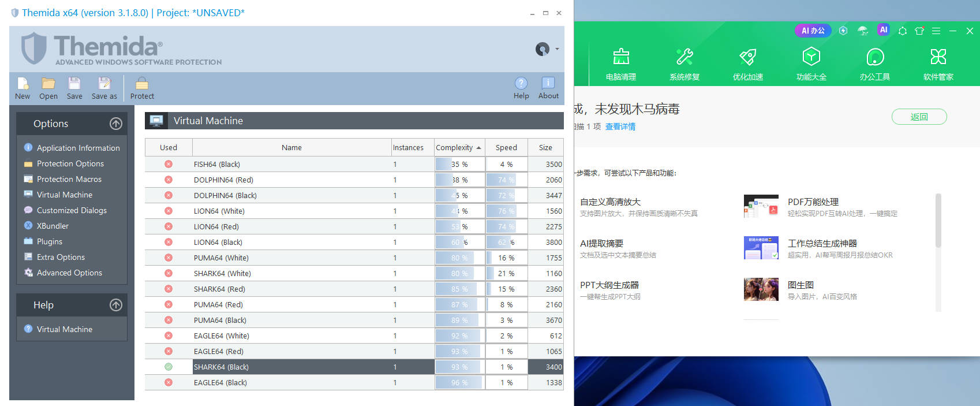The image size is (980, 406).
Task: Click the feature list scrollbar in green window
Action: 938,221
